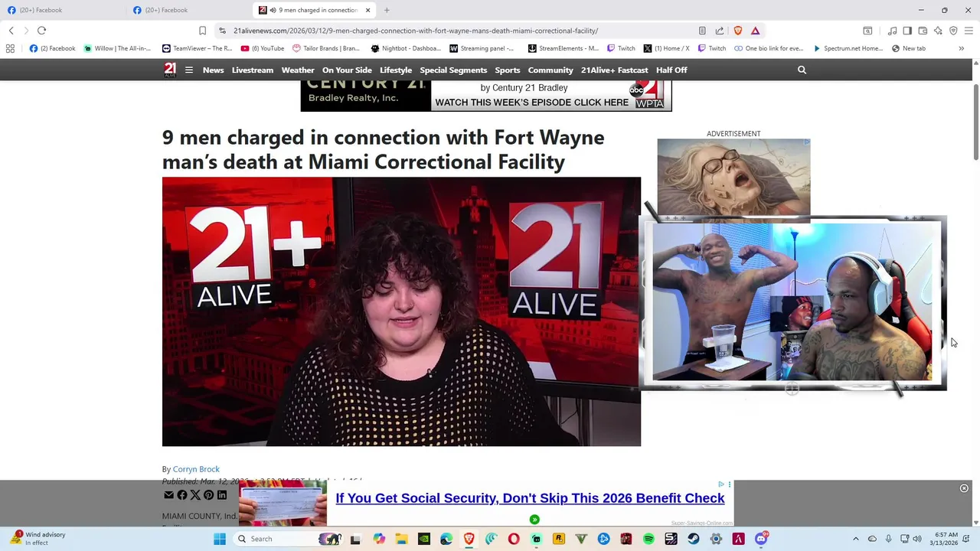Open Brave Rewards triangle icon
Viewport: 980px width, 551px height.
(755, 31)
